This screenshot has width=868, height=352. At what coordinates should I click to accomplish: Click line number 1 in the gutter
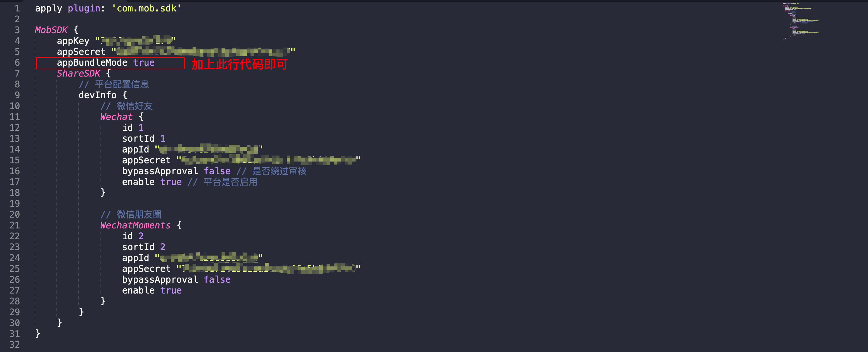click(x=17, y=8)
